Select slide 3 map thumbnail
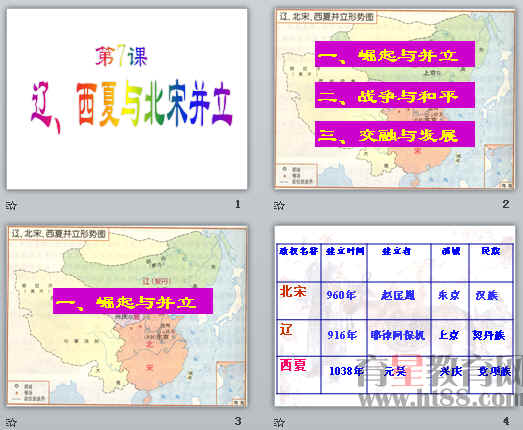The width and height of the screenshot is (523, 430). (127, 316)
